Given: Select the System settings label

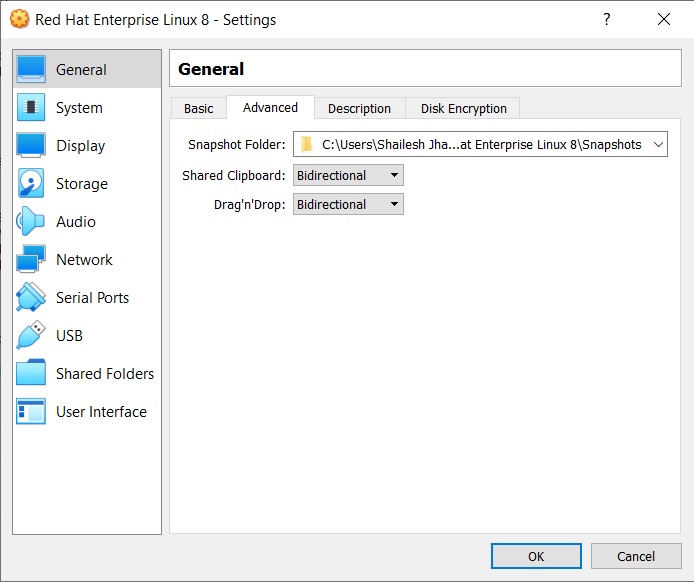Looking at the screenshot, I should [79, 108].
